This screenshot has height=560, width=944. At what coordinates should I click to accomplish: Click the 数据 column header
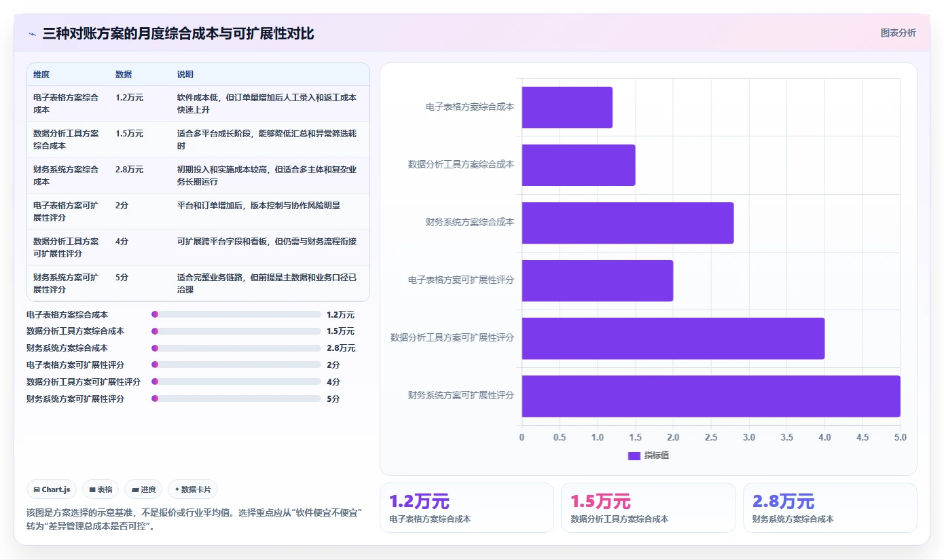point(124,75)
